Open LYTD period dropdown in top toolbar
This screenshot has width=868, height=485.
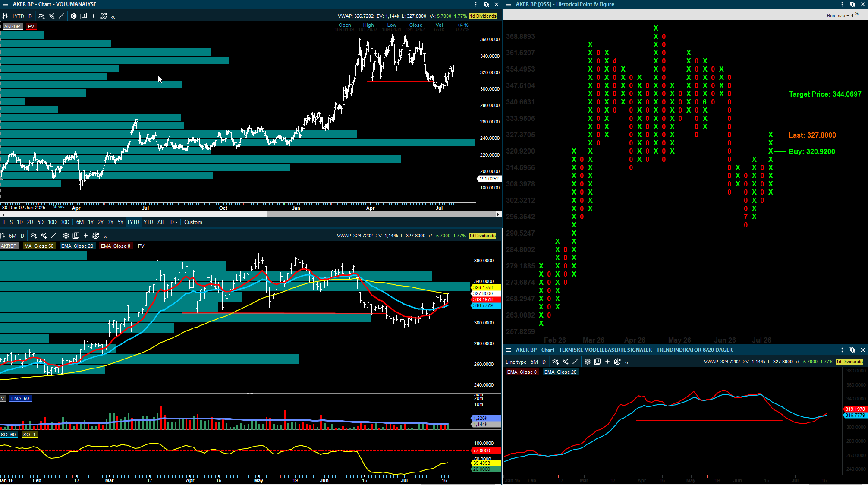(19, 16)
